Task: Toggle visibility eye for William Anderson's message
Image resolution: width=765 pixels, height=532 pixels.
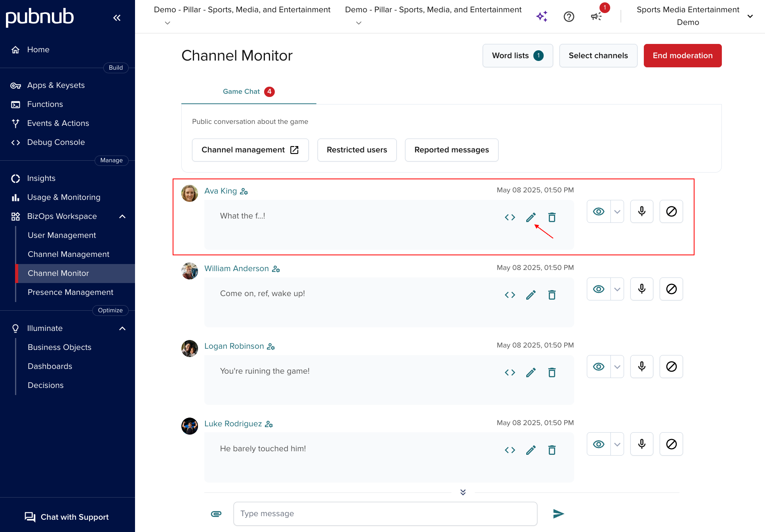Action: (598, 289)
